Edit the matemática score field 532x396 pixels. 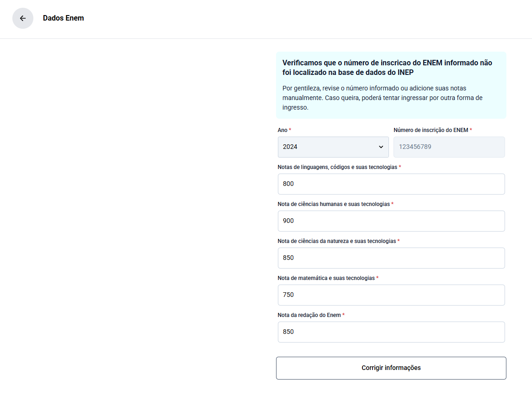[391, 295]
